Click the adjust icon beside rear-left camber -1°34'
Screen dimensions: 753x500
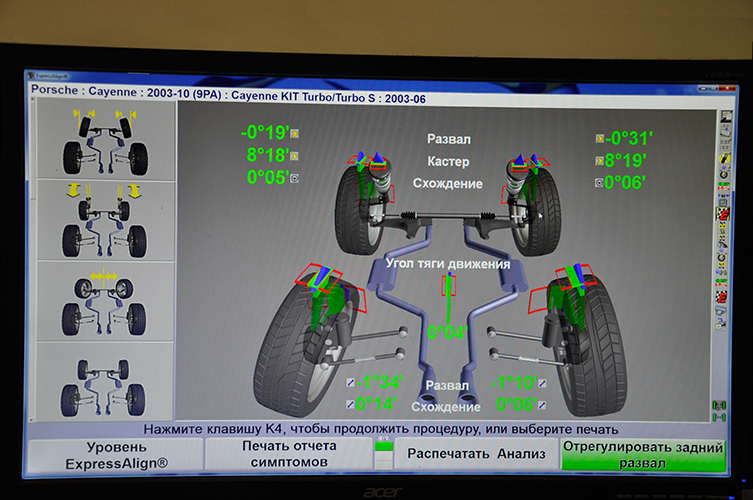click(351, 382)
